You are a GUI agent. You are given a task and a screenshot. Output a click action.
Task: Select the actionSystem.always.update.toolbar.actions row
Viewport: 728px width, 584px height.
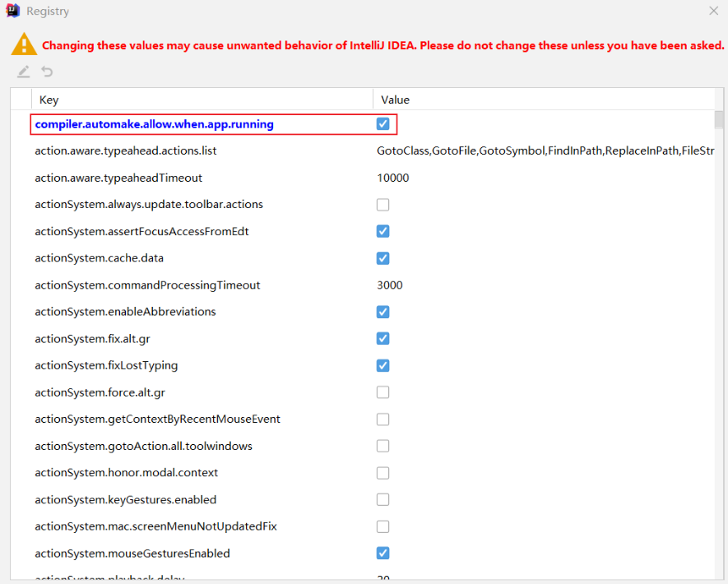coord(362,204)
